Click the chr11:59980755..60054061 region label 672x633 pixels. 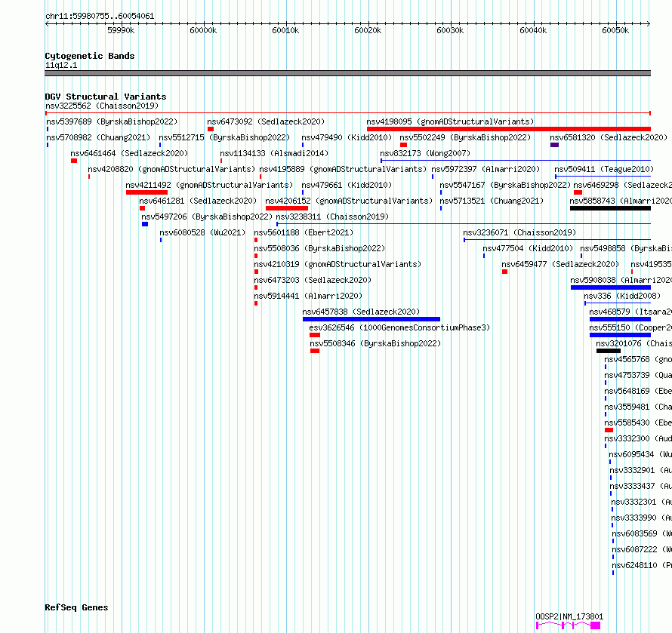coord(100,16)
